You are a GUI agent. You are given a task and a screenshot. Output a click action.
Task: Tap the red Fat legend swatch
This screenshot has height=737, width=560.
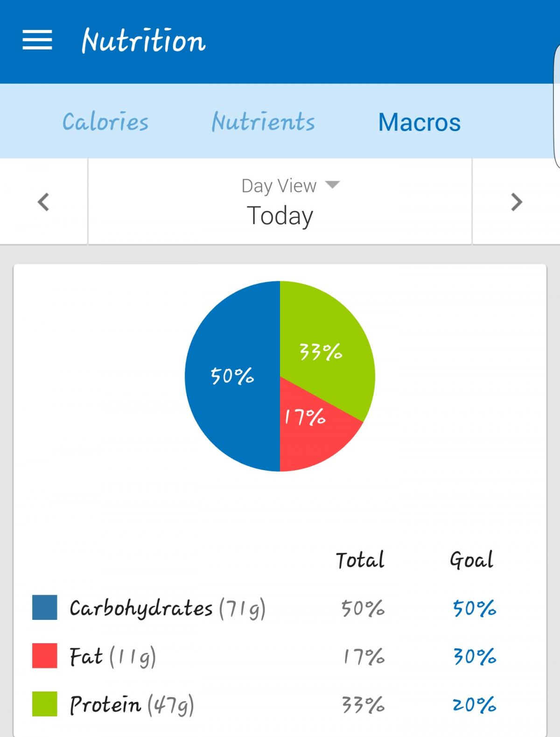pos(44,655)
